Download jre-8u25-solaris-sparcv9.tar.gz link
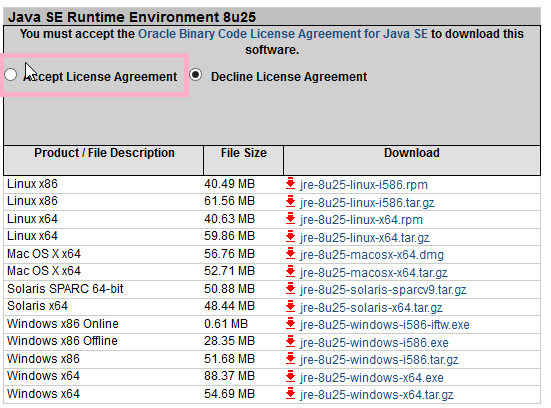 click(x=383, y=290)
